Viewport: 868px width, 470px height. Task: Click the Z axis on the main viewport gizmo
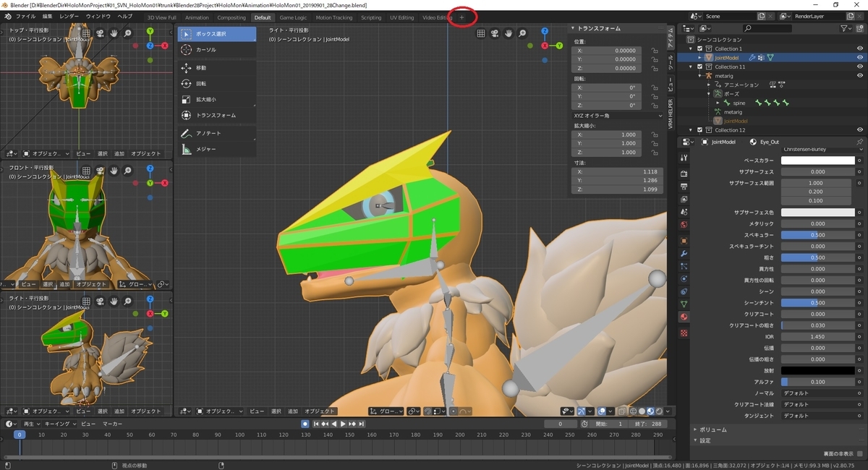545,33
